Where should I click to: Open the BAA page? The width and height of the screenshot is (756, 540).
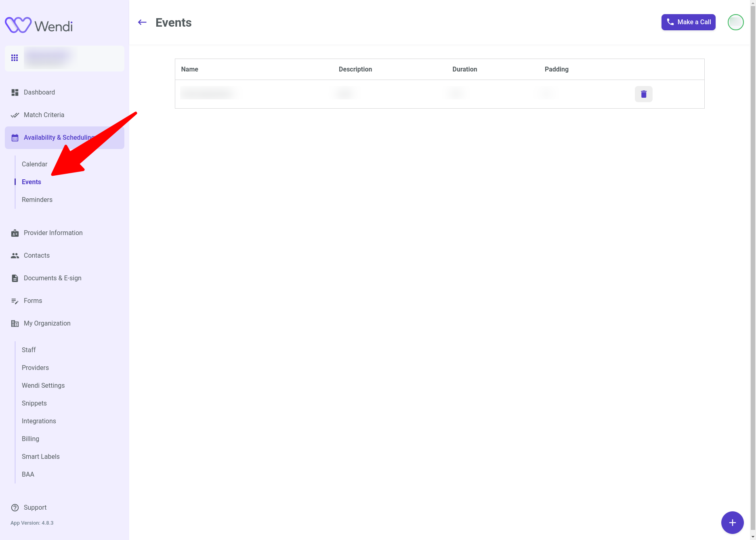point(28,474)
